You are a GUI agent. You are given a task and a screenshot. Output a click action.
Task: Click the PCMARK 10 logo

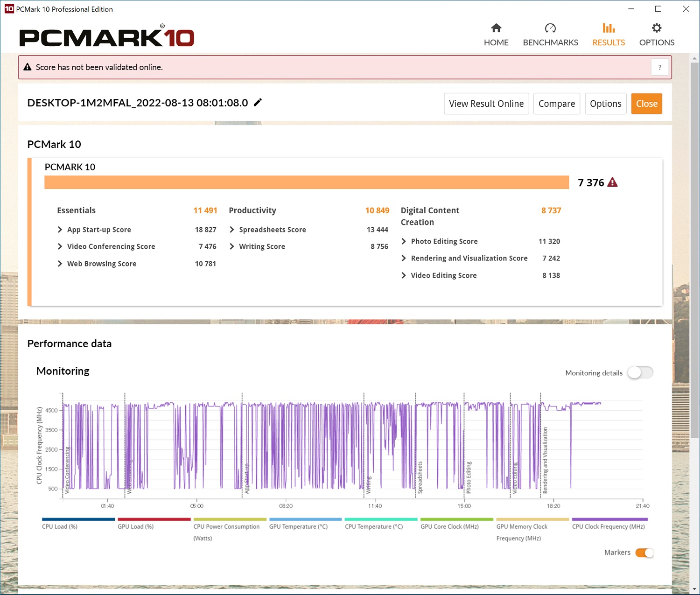pos(107,36)
